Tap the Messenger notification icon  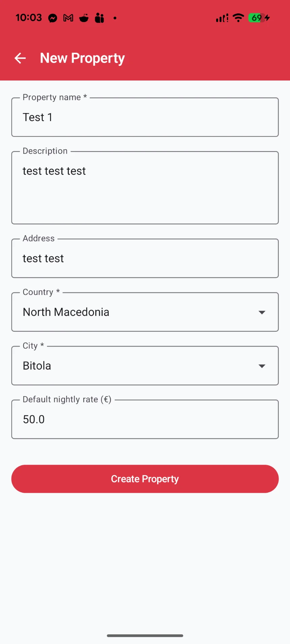pyautogui.click(x=53, y=18)
